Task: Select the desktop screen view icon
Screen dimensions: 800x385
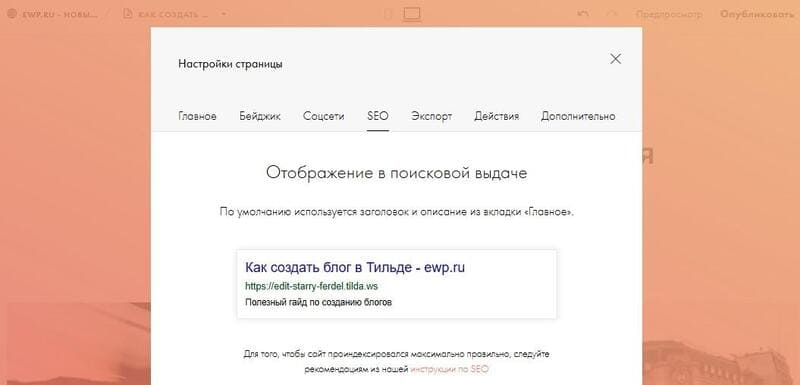Action: [x=412, y=14]
